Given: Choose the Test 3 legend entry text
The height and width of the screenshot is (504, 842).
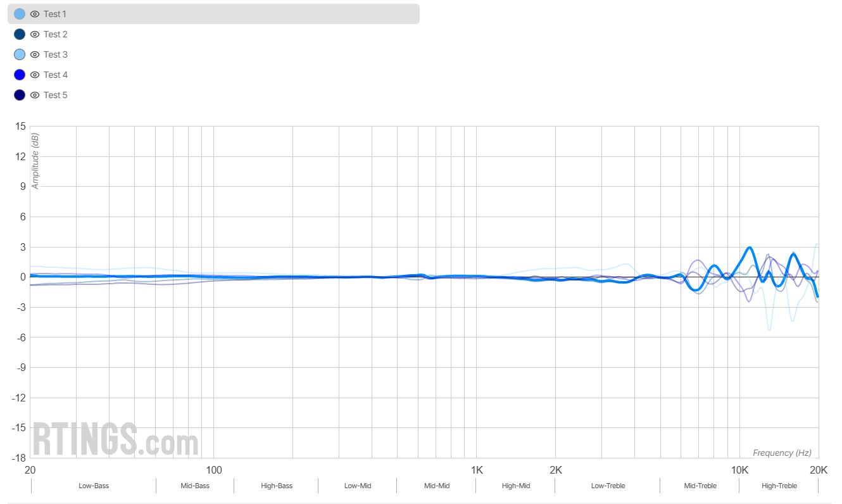Looking at the screenshot, I should tap(55, 54).
